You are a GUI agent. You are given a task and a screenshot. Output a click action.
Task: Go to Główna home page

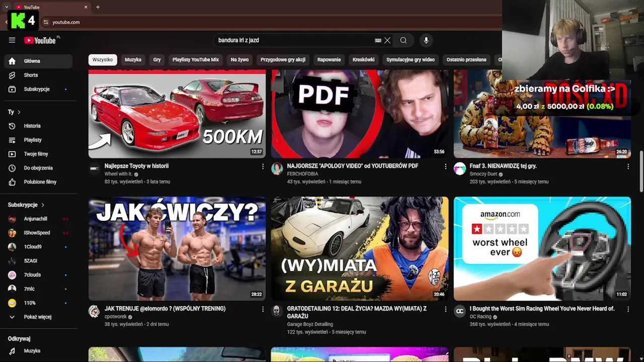(x=38, y=61)
